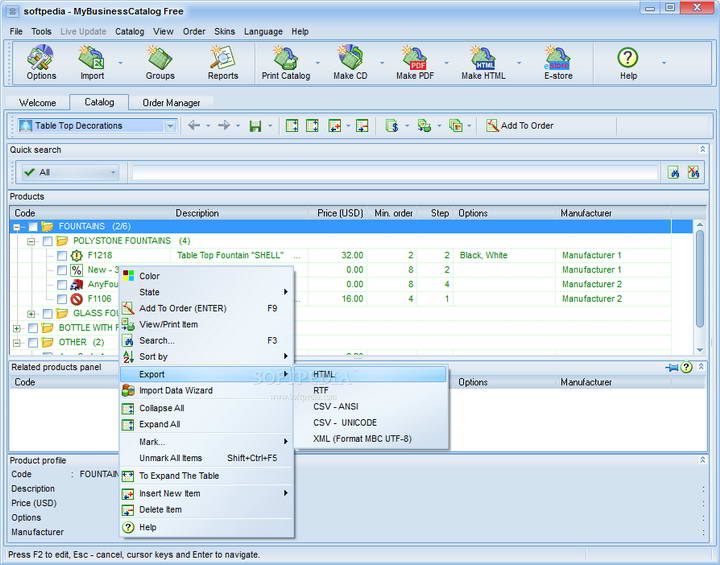Click the pin icon in Related products panel
The width and height of the screenshot is (720, 565).
point(671,367)
